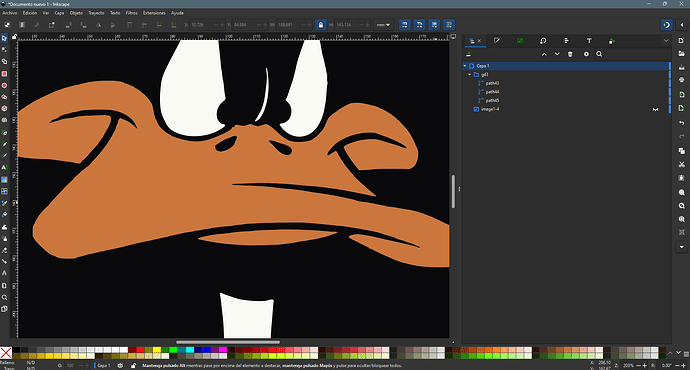
Task: Pick the cyan swatch in the palette
Action: [x=190, y=350]
